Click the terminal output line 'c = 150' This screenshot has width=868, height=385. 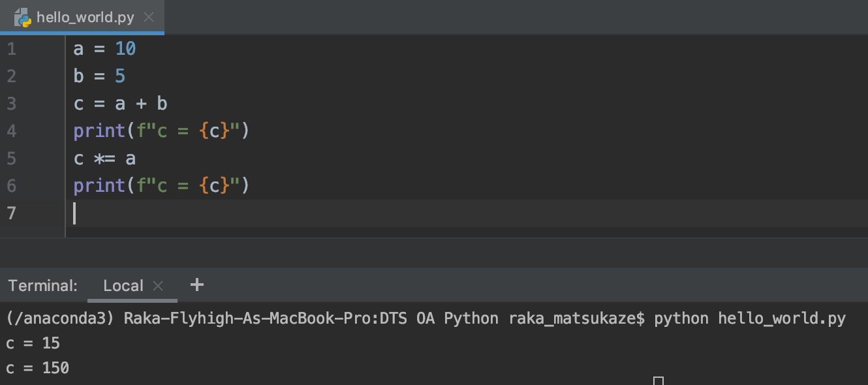coord(36,367)
